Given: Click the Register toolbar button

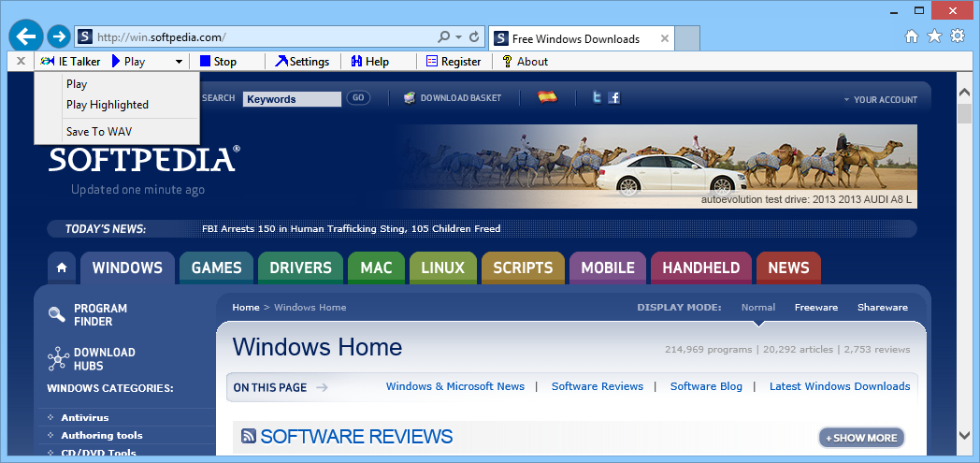Looking at the screenshot, I should [x=454, y=61].
